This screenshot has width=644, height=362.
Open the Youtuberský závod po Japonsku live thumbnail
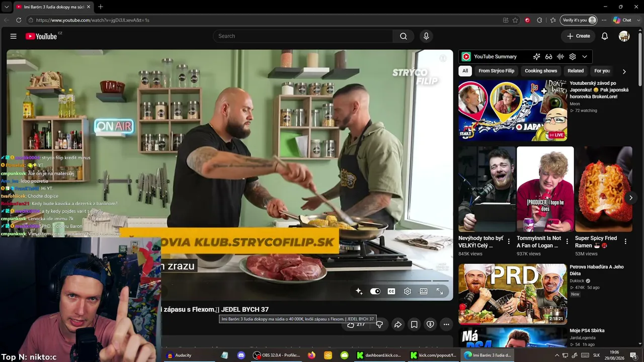(x=513, y=111)
